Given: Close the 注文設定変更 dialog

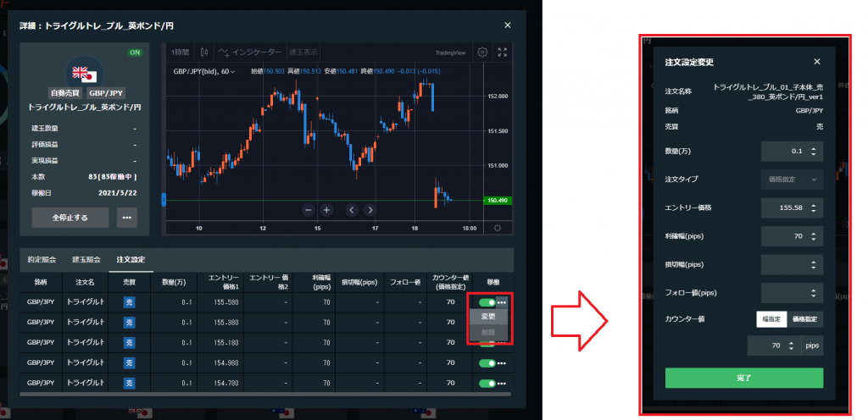Looking at the screenshot, I should click(817, 62).
